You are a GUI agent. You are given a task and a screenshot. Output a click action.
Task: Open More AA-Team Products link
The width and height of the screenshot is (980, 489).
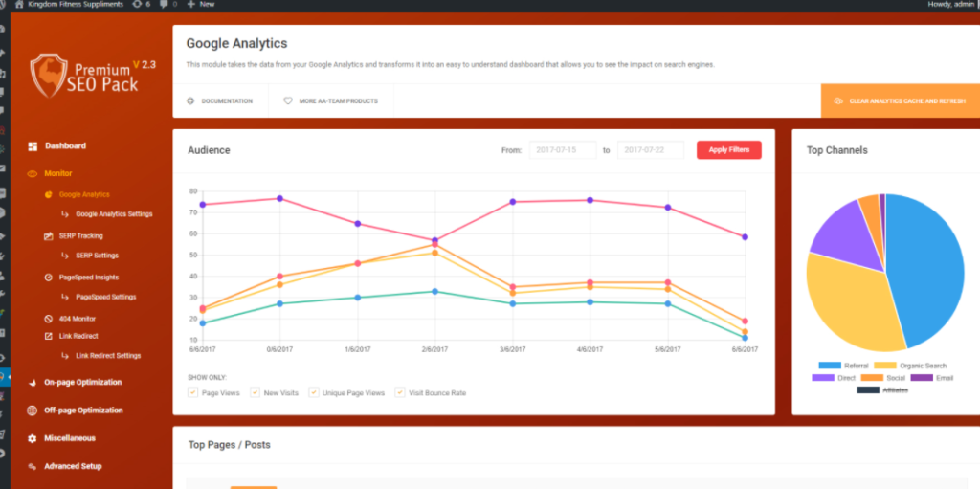[338, 100]
